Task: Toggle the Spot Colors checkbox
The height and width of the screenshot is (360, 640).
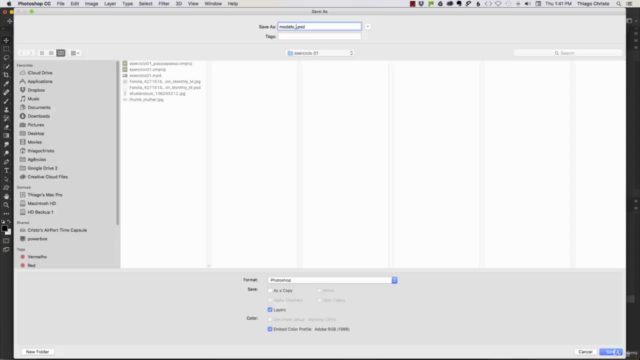Action: coord(319,300)
